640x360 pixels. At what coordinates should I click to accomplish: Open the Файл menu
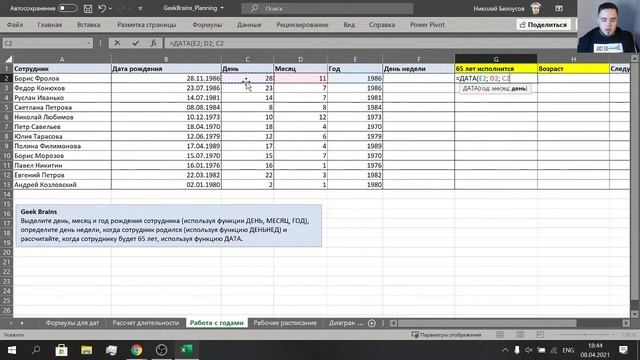click(x=15, y=25)
